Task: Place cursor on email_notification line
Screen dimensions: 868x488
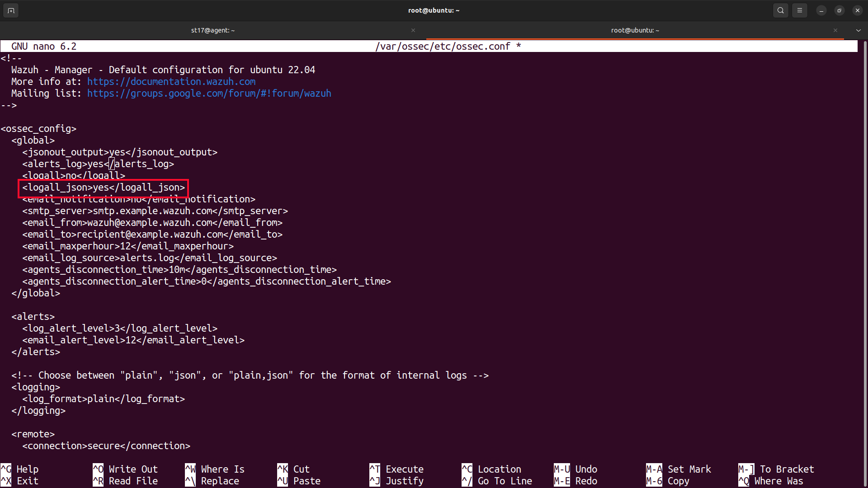Action: tap(139, 199)
